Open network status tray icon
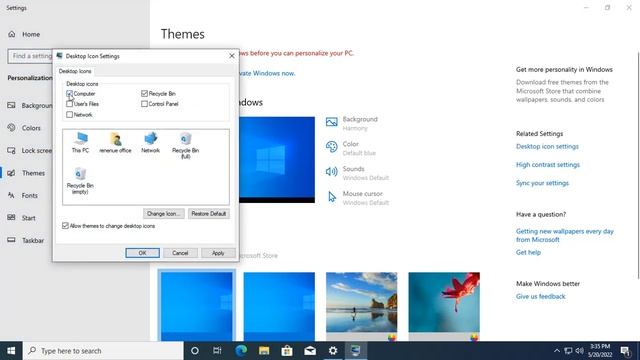This screenshot has height=360, width=640. (568, 351)
